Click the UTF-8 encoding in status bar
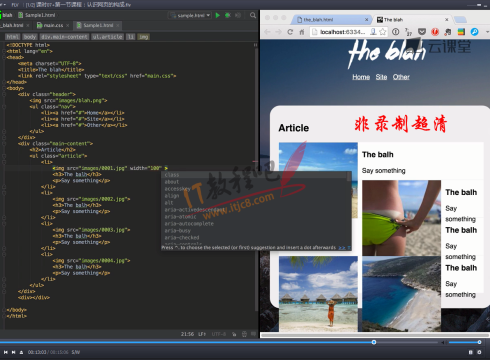Image resolution: width=490 pixels, height=360 pixels. (x=219, y=334)
